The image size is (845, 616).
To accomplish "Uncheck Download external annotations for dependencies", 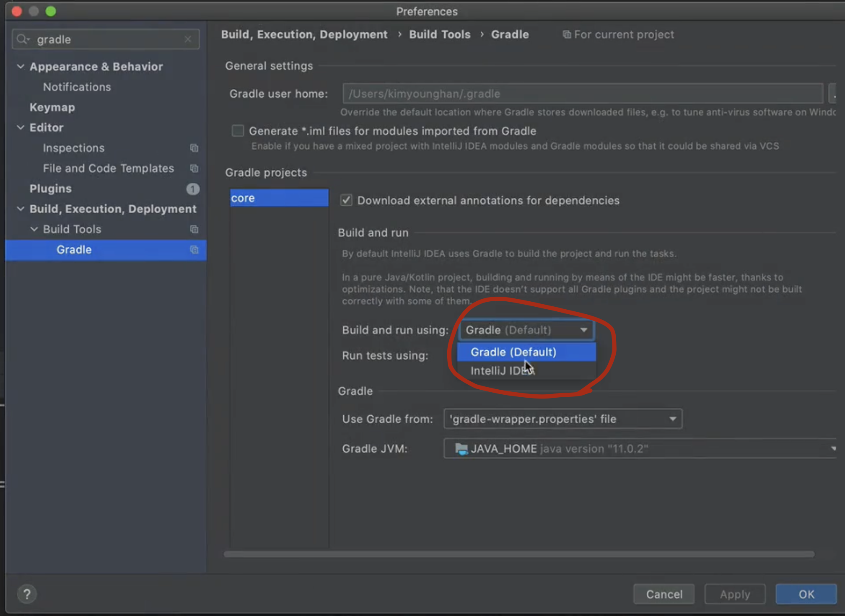I will pos(346,200).
